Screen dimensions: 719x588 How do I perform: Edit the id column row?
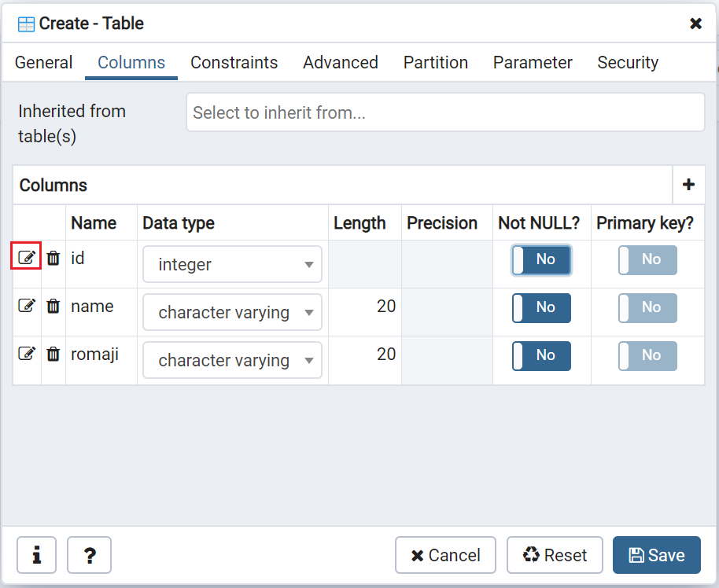tap(27, 258)
